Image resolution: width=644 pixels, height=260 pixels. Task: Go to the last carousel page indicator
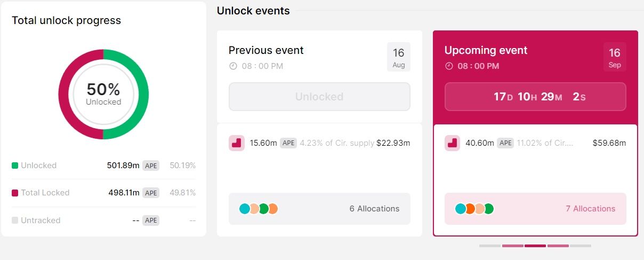coord(581,246)
